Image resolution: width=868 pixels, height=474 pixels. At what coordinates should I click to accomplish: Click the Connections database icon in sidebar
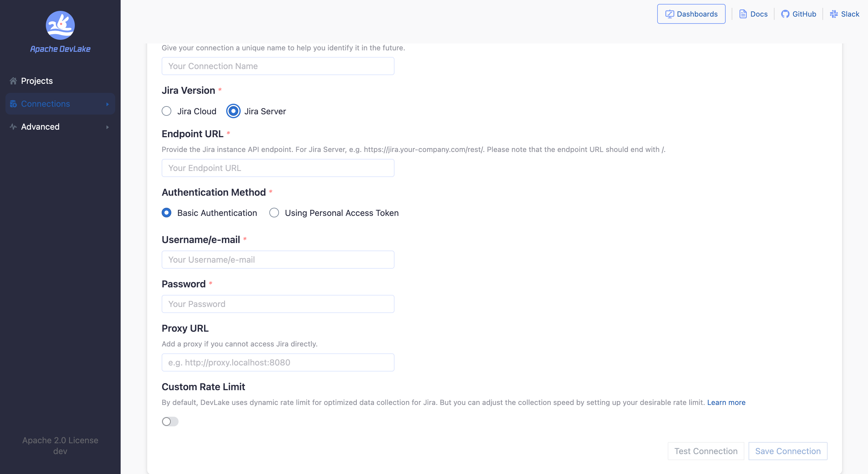tap(13, 104)
